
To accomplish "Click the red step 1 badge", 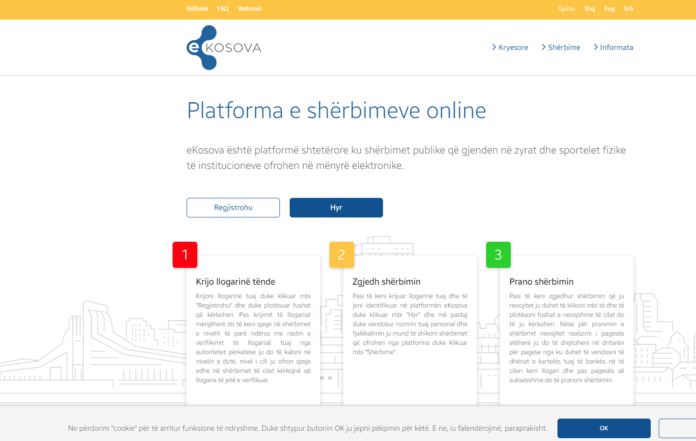I will [x=185, y=255].
